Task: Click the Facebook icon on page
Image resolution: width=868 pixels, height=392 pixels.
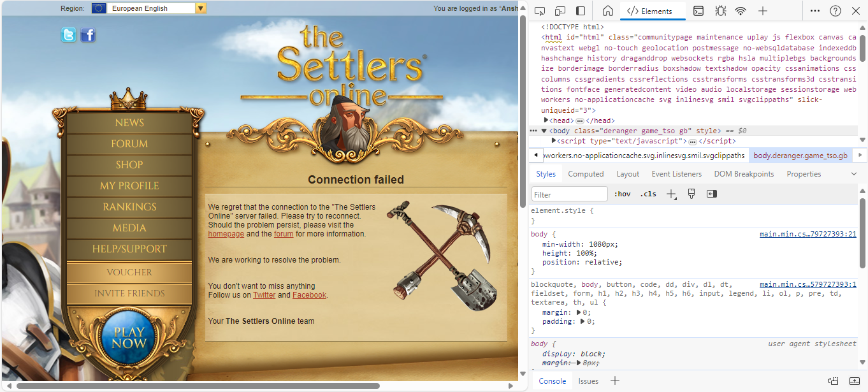Action: (x=88, y=35)
